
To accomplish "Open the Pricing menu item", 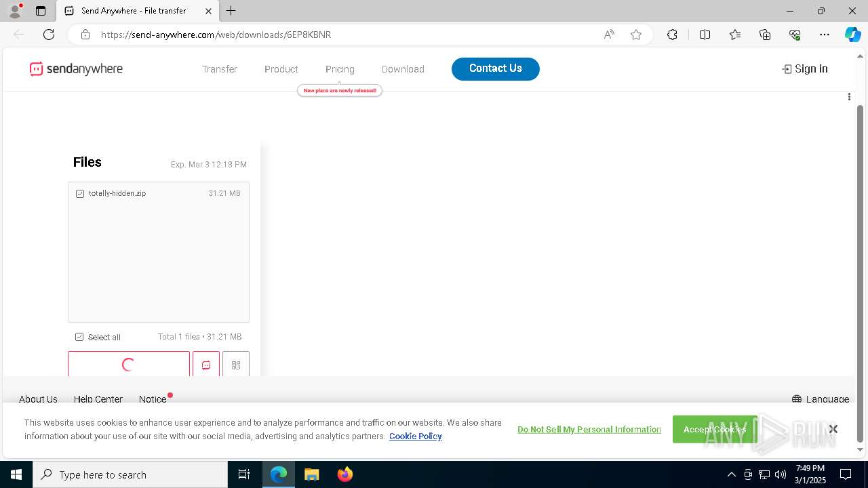I will [x=340, y=69].
